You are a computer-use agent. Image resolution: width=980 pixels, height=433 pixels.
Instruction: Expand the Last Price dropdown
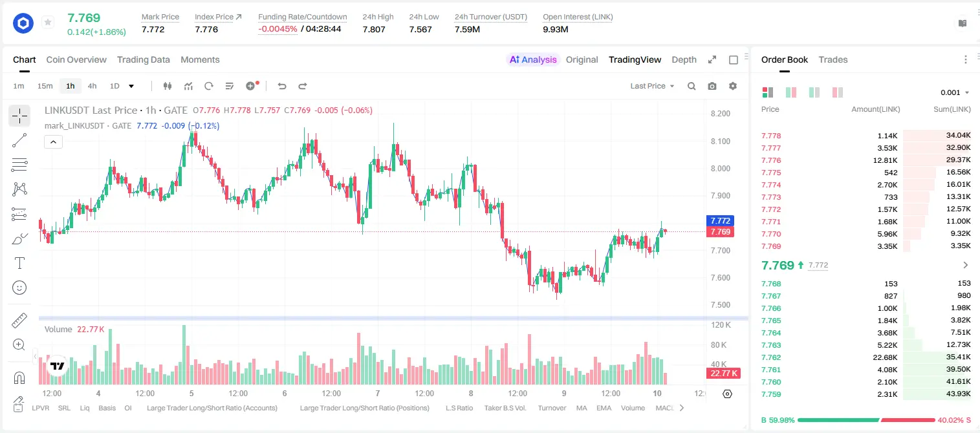pos(652,86)
